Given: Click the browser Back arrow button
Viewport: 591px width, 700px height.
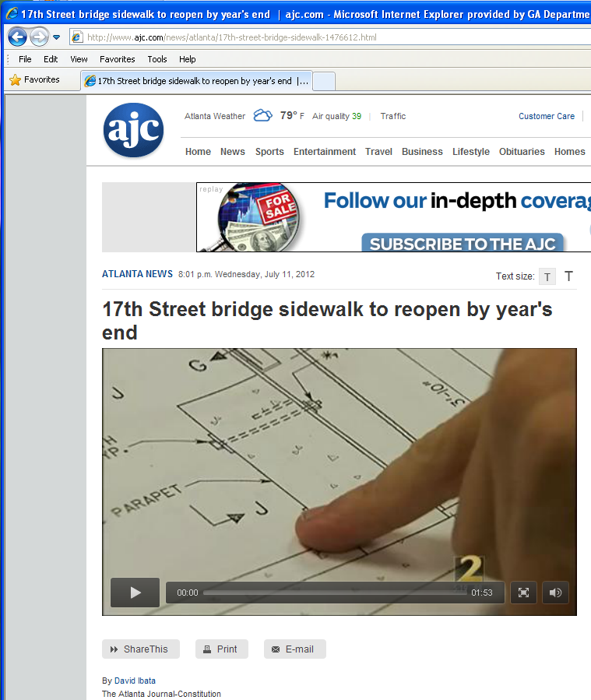Looking at the screenshot, I should pyautogui.click(x=17, y=37).
